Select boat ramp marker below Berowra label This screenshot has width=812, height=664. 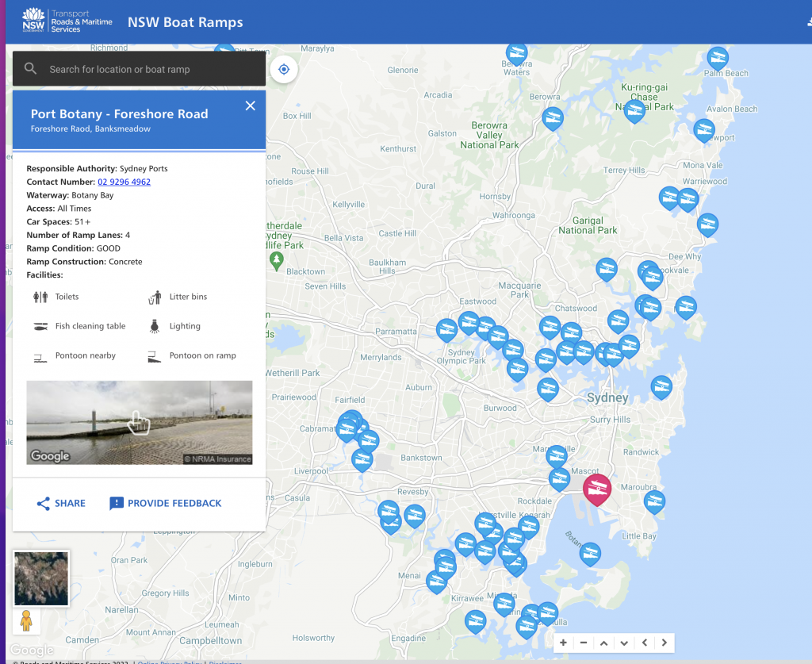tap(553, 118)
